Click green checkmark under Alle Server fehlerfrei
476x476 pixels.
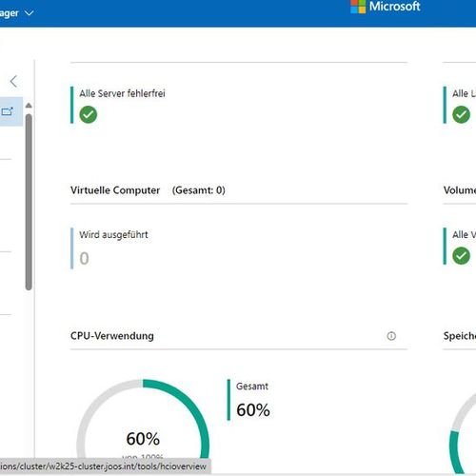pyautogui.click(x=89, y=114)
